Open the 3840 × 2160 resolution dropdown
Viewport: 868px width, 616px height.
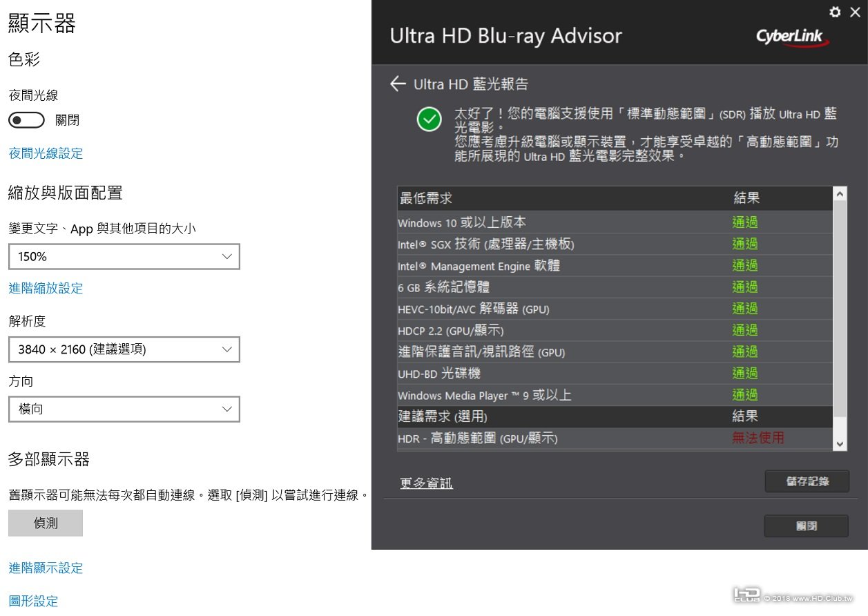124,349
